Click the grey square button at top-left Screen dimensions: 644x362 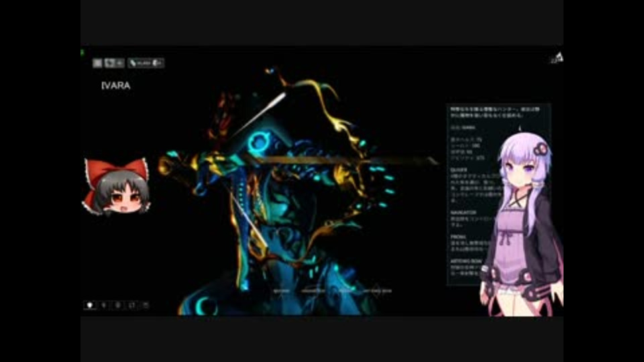click(x=97, y=63)
